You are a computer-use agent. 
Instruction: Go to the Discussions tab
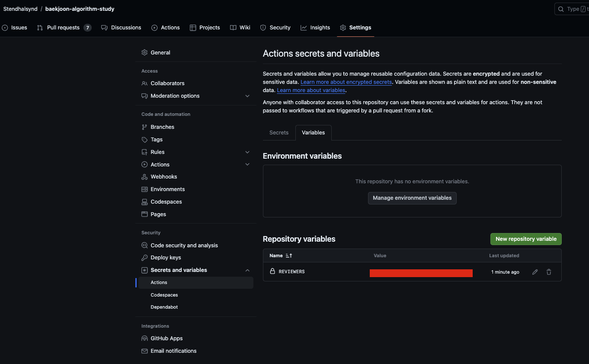coord(121,27)
